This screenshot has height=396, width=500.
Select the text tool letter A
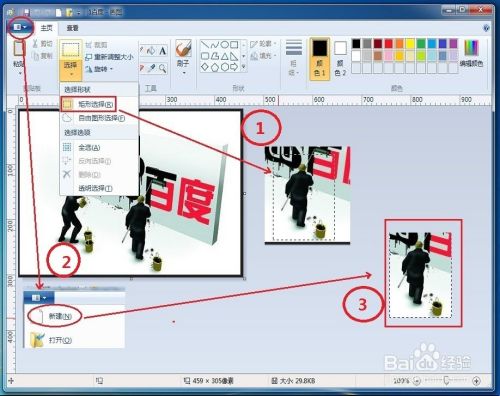162,51
